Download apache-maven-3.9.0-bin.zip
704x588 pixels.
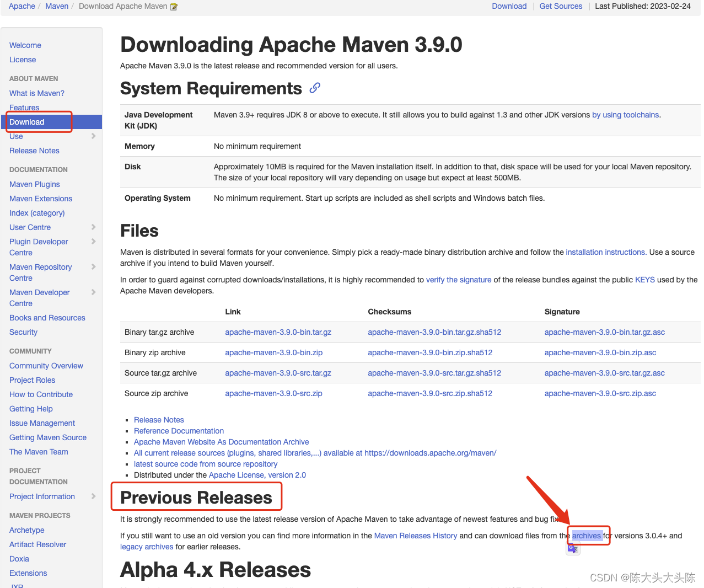[274, 352]
